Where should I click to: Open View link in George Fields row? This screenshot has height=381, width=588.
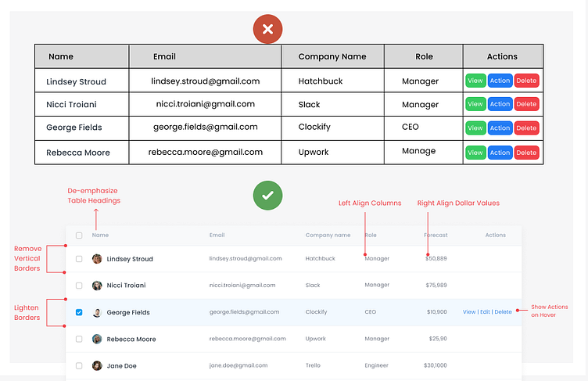point(469,312)
